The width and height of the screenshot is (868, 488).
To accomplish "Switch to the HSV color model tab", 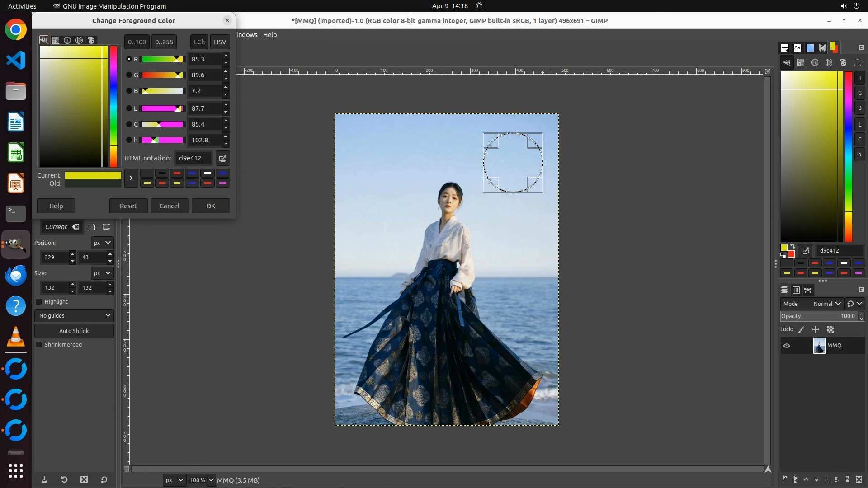I will pos(220,42).
